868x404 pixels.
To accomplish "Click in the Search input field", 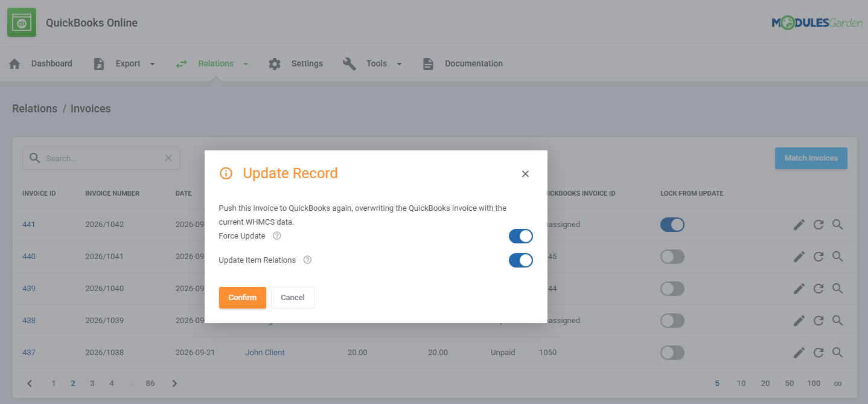I will click(x=103, y=158).
